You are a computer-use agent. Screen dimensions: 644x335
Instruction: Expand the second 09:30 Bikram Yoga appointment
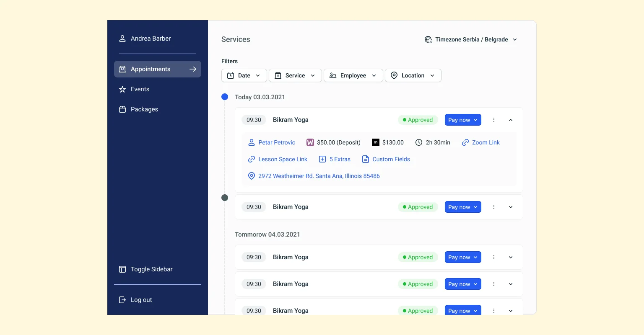tap(510, 207)
